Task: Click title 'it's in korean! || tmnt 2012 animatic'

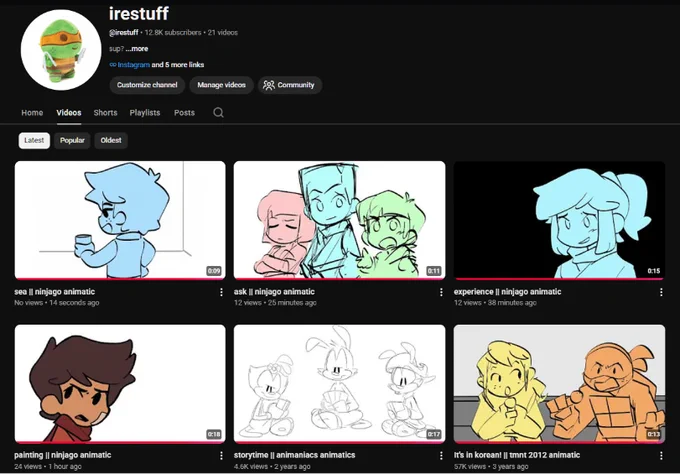Action: tap(517, 455)
